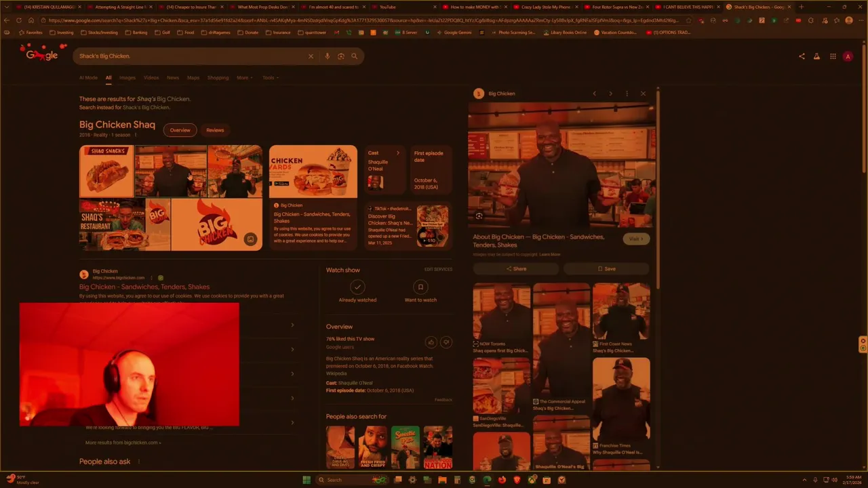
Task: Switch to the Images tab
Action: coord(127,78)
